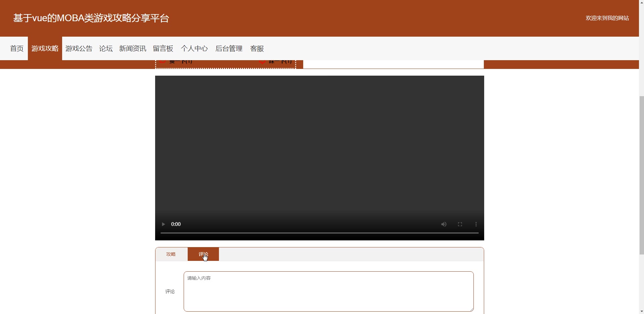This screenshot has width=644, height=314.
Task: Open the 新闻资讯 section
Action: tap(133, 48)
